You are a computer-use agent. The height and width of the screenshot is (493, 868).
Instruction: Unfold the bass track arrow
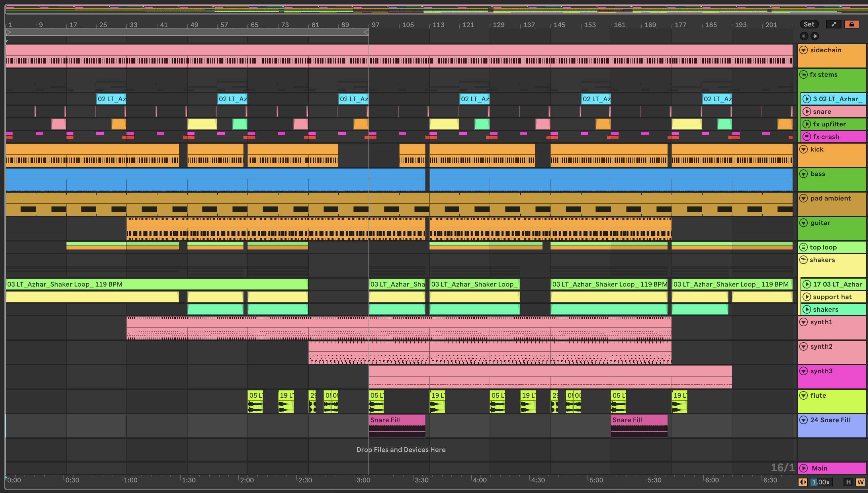tap(803, 174)
